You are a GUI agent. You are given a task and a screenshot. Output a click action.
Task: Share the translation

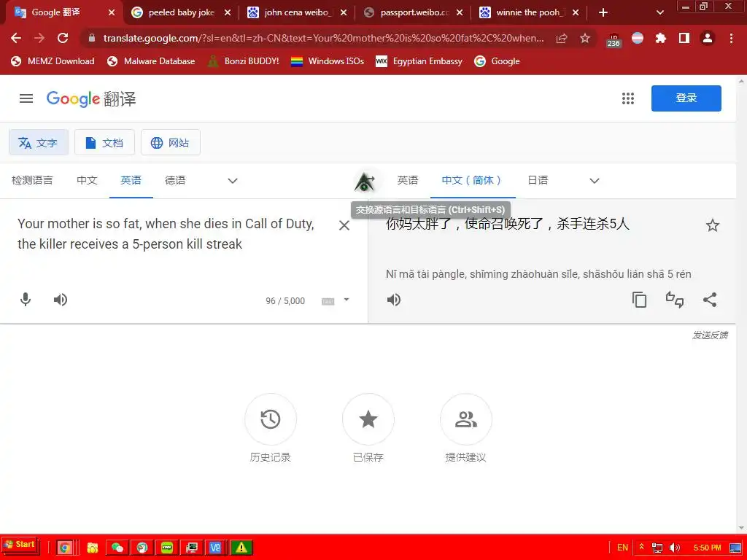(x=710, y=300)
